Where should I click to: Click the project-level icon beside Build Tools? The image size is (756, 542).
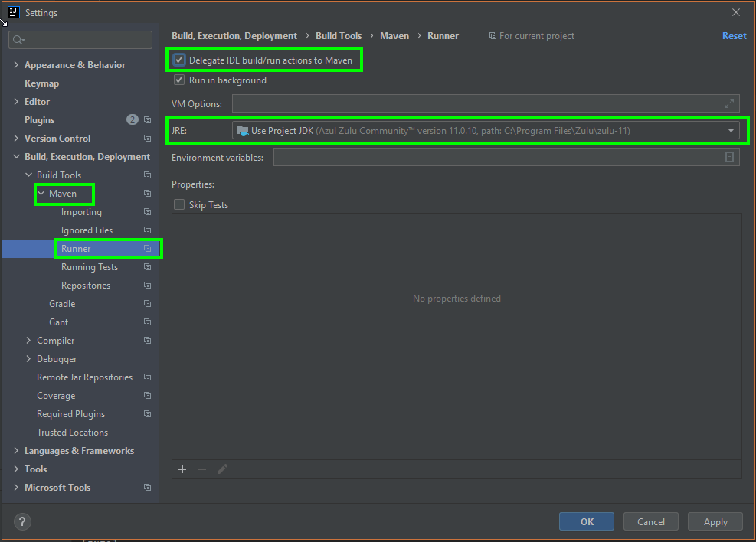coord(148,175)
